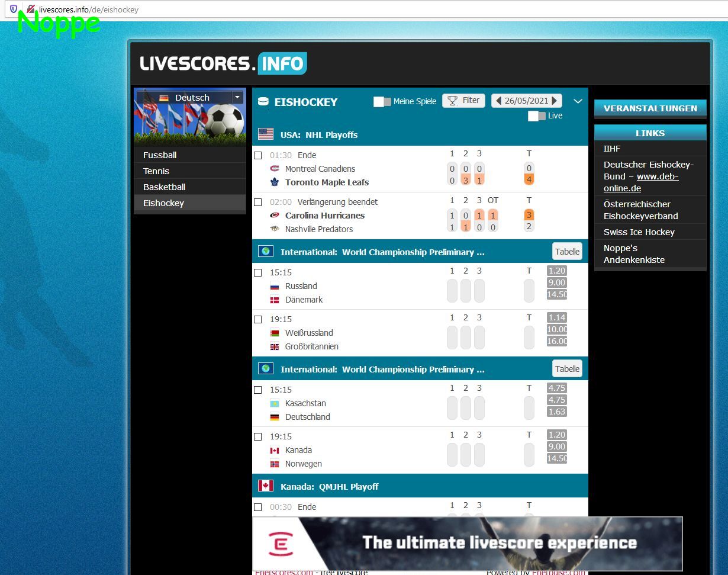
Task: Click the Weißrussland flag icon
Action: click(x=274, y=333)
